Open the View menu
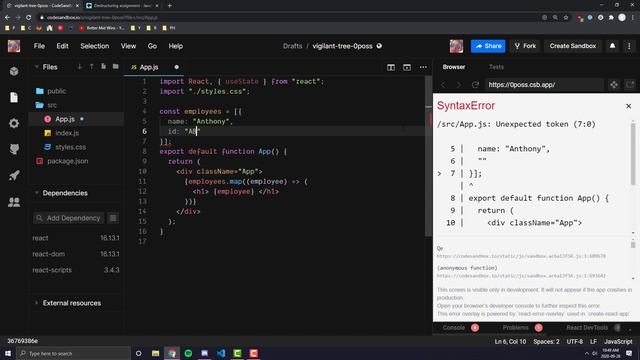The width and height of the screenshot is (640, 360). (128, 46)
